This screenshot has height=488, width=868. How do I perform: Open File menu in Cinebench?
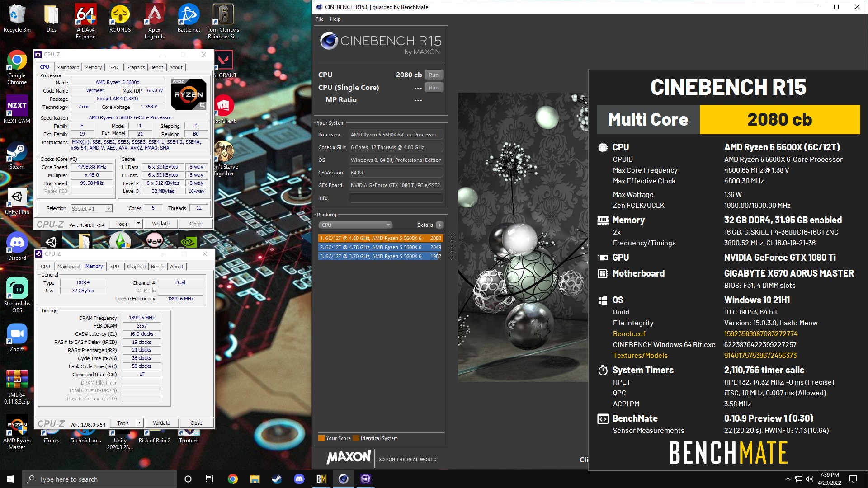320,19
